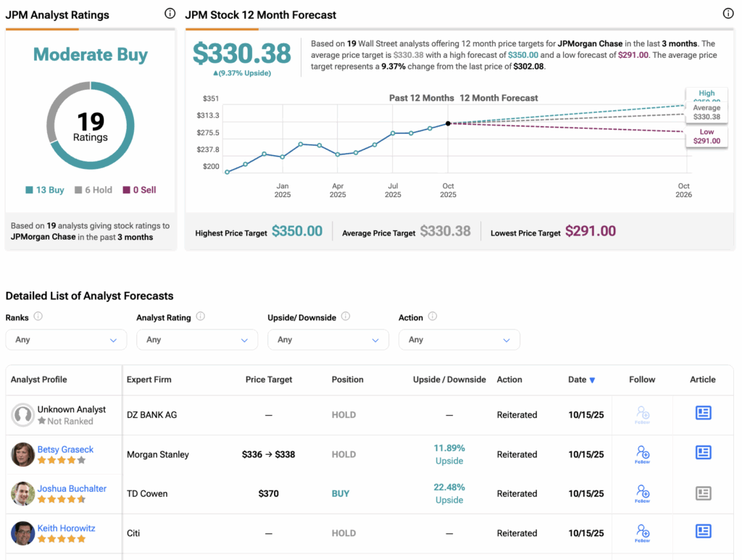Click info icon next to Ranks filter
Viewport: 742px width, 560px height.
click(38, 317)
